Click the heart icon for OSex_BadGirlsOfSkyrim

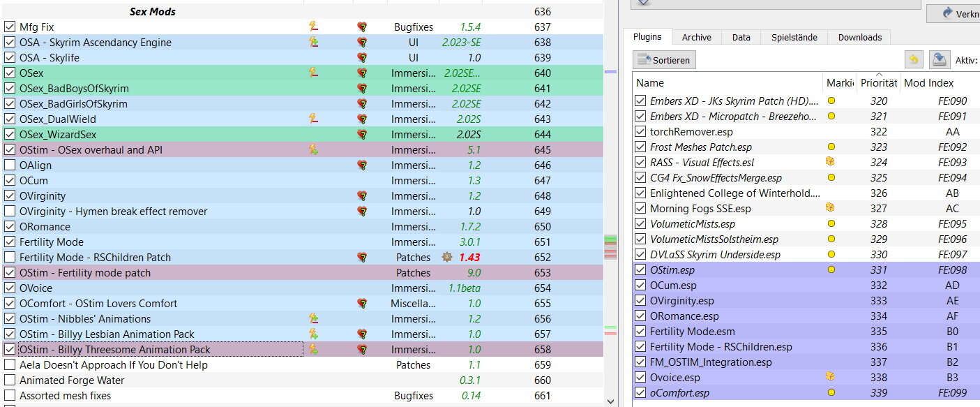pyautogui.click(x=362, y=104)
